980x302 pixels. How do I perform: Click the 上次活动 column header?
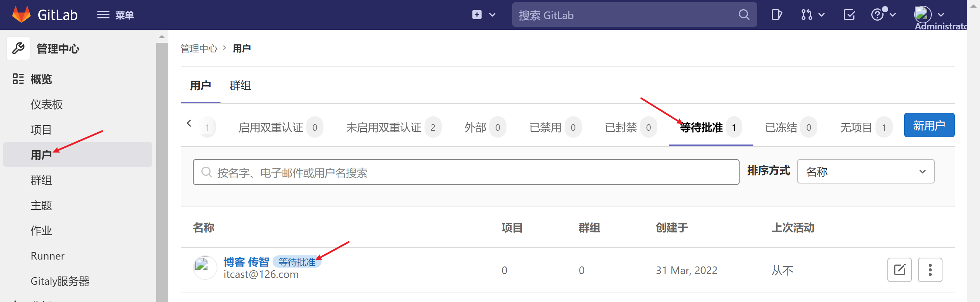(x=793, y=228)
